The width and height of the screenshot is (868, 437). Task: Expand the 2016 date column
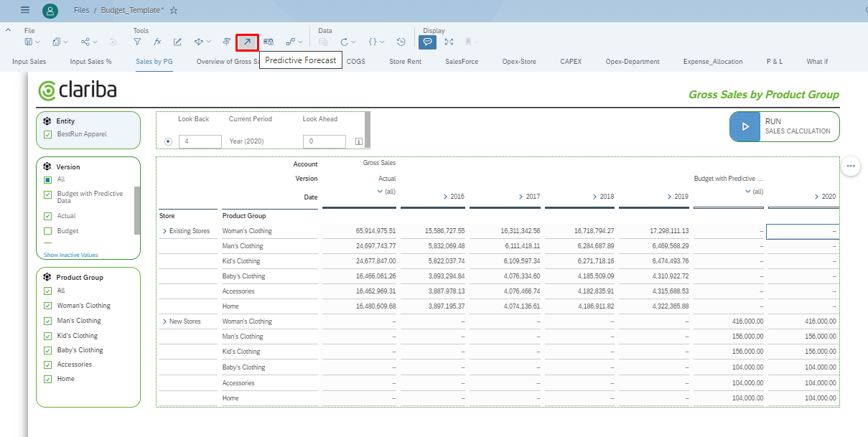(444, 197)
